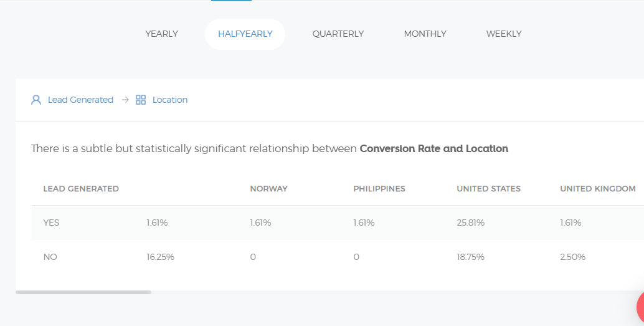Open the Monthly tab
This screenshot has width=644, height=326.
tap(425, 34)
